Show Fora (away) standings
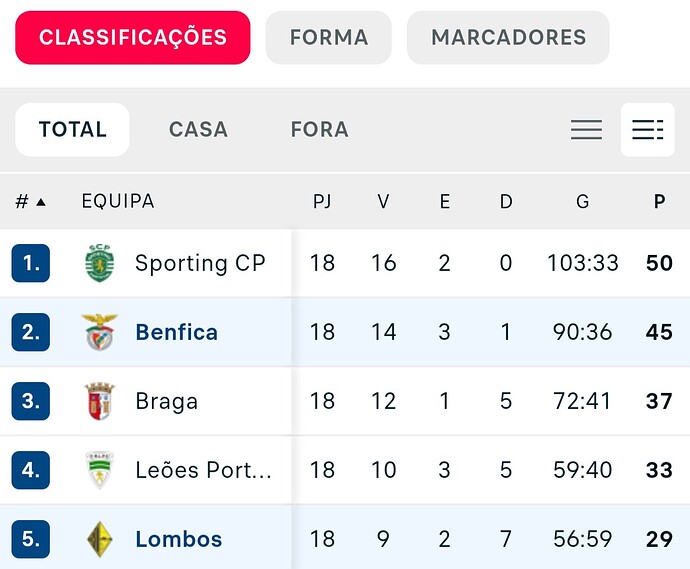Screen dimensions: 690x569 tap(319, 130)
